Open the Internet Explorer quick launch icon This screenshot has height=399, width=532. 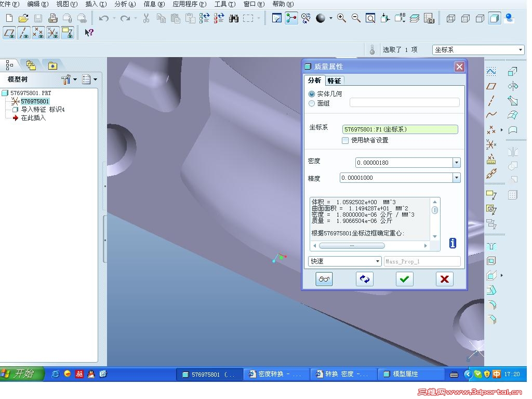tap(55, 374)
